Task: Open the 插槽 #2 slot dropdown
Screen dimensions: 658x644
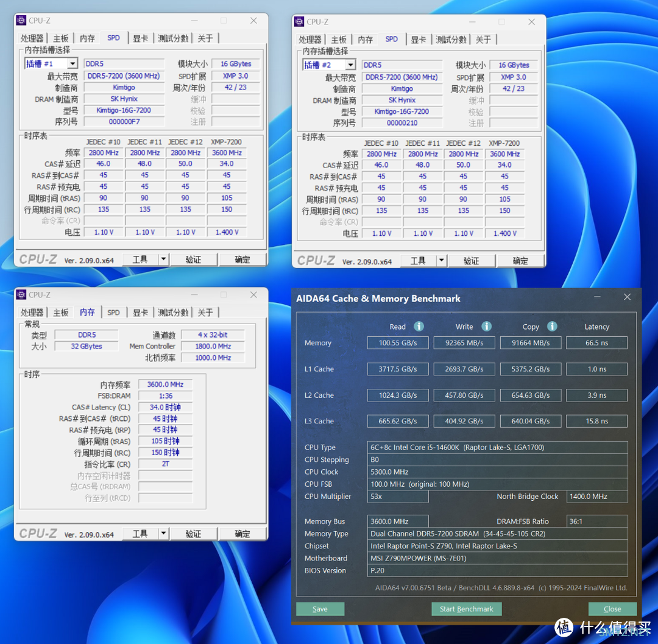Action: point(350,65)
